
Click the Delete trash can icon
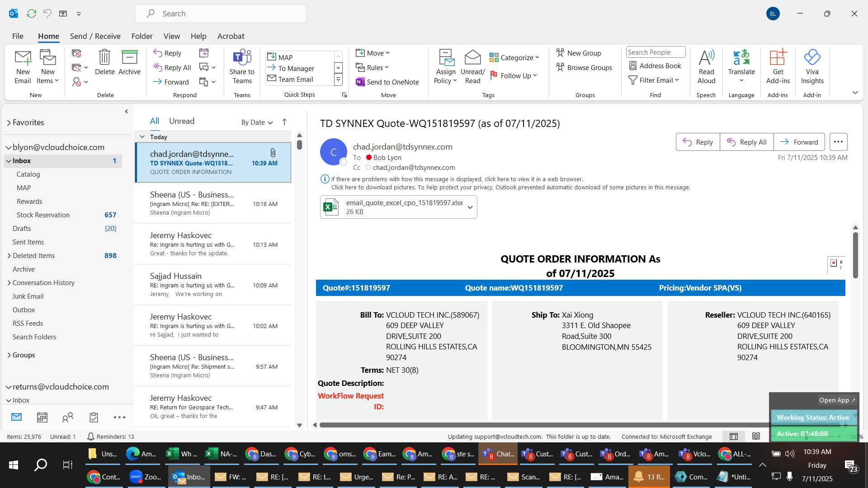[104, 62]
